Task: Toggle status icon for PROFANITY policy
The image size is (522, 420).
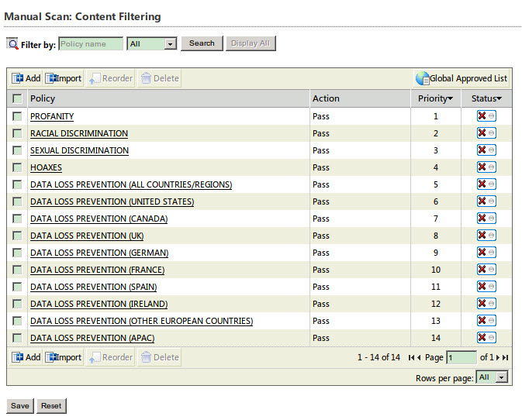Action: [x=486, y=116]
